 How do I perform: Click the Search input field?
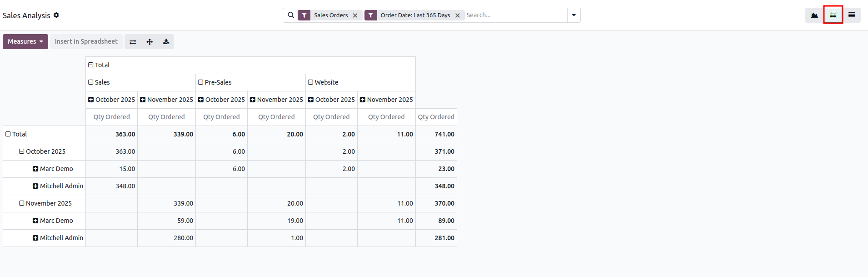(x=515, y=15)
